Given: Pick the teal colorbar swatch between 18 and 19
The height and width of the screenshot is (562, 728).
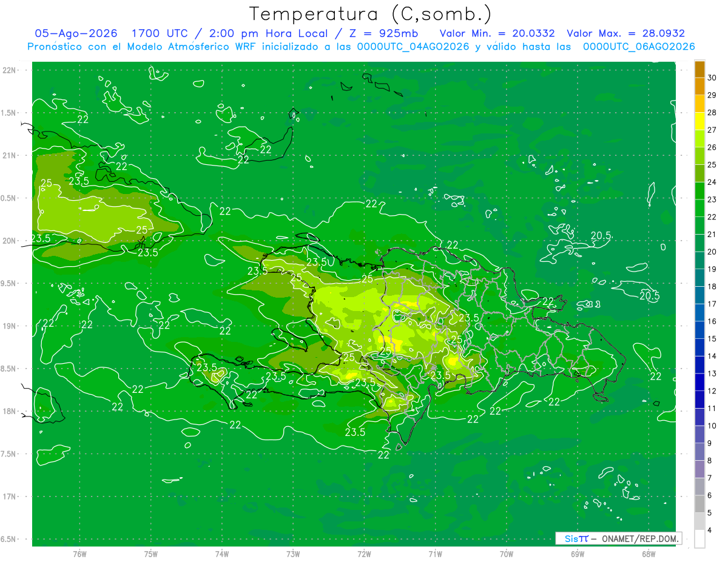Looking at the screenshot, I should (699, 278).
